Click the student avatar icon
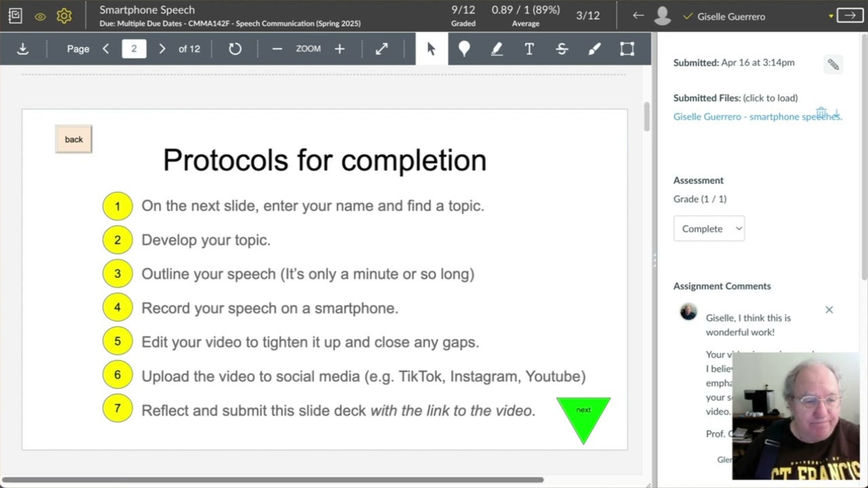This screenshot has width=868, height=488. (x=663, y=16)
